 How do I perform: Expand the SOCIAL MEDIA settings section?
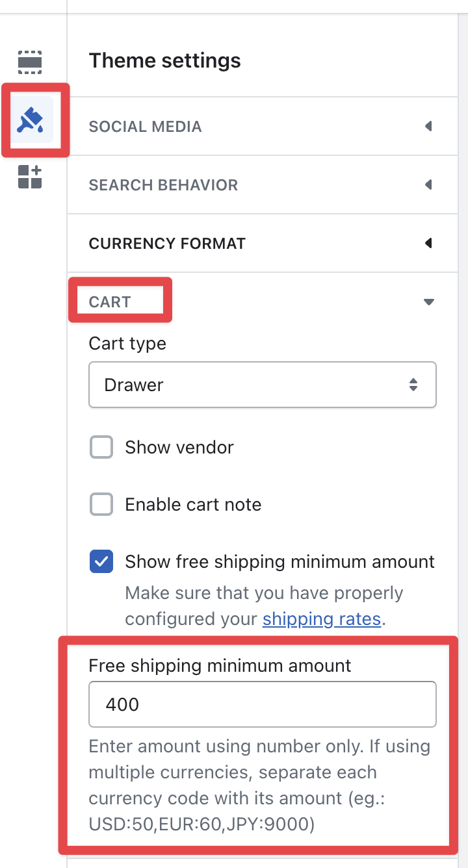146,127
